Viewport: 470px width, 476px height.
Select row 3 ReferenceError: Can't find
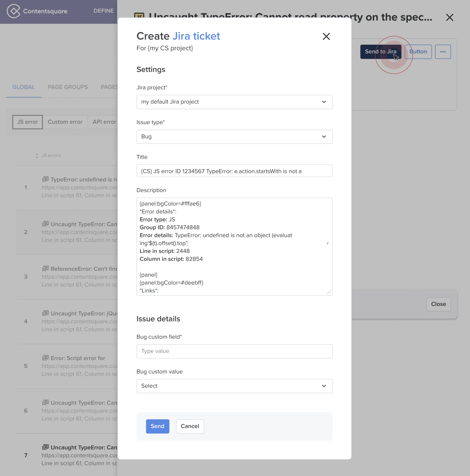coord(66,277)
